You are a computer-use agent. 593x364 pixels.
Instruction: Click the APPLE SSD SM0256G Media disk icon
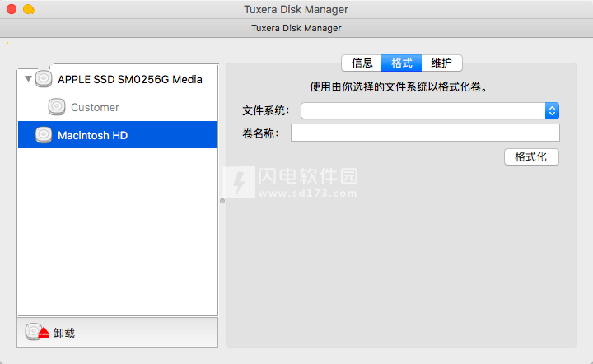pos(44,79)
